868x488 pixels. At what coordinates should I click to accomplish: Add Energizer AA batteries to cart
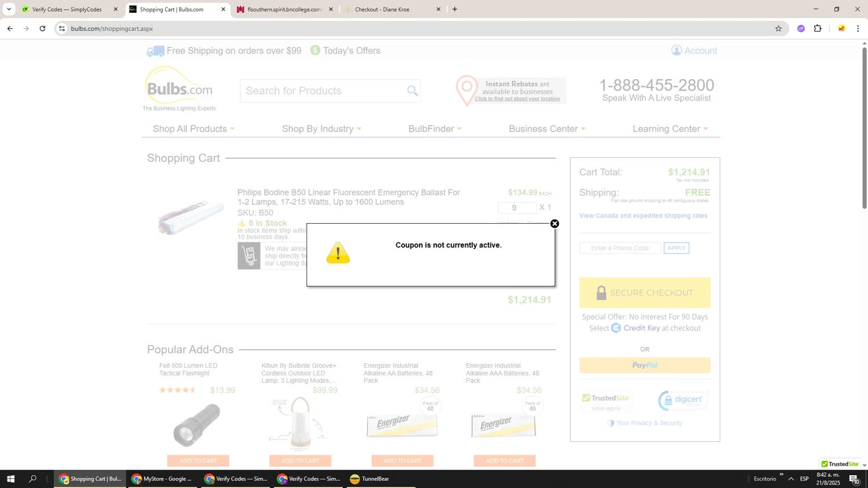(x=402, y=461)
